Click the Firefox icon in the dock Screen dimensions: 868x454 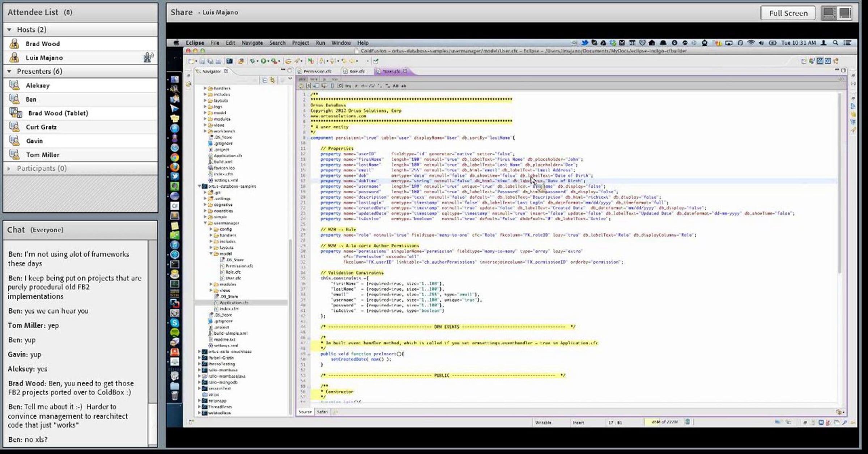pos(175,167)
